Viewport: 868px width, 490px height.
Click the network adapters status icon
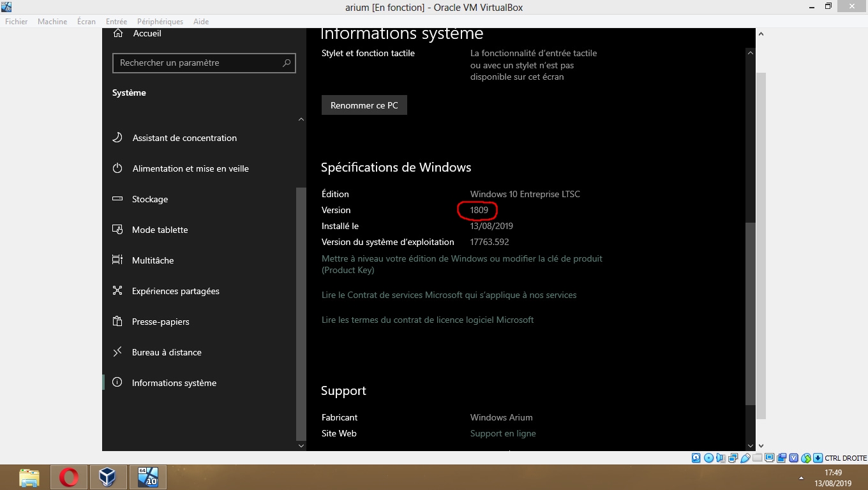[x=733, y=458]
